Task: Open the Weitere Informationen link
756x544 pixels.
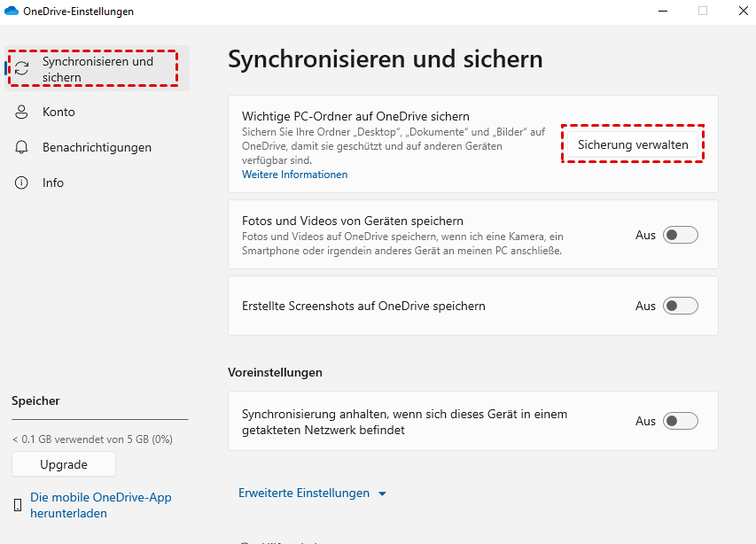Action: pyautogui.click(x=294, y=175)
